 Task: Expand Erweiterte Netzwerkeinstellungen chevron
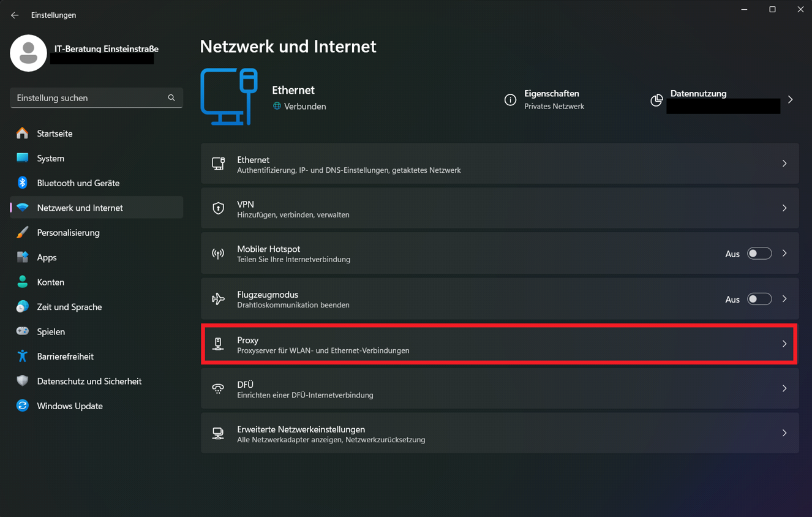tap(784, 433)
